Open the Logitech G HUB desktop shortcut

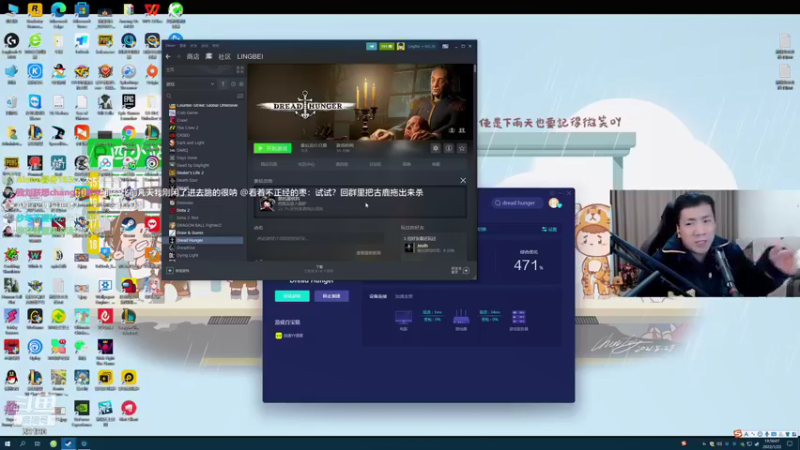11,45
